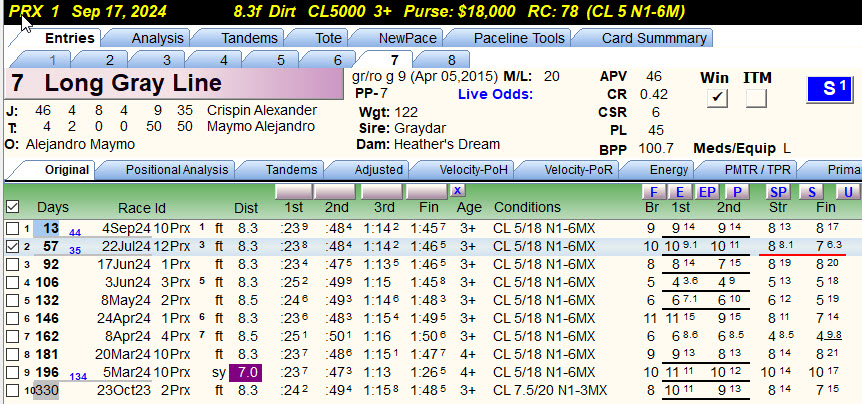The image size is (862, 404).
Task: Check the paceline 9 checkbox for 5Mar24
Action: (x=12, y=373)
